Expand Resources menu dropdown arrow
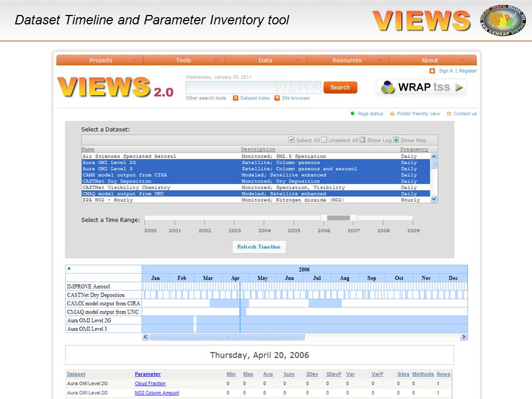 (x=380, y=60)
